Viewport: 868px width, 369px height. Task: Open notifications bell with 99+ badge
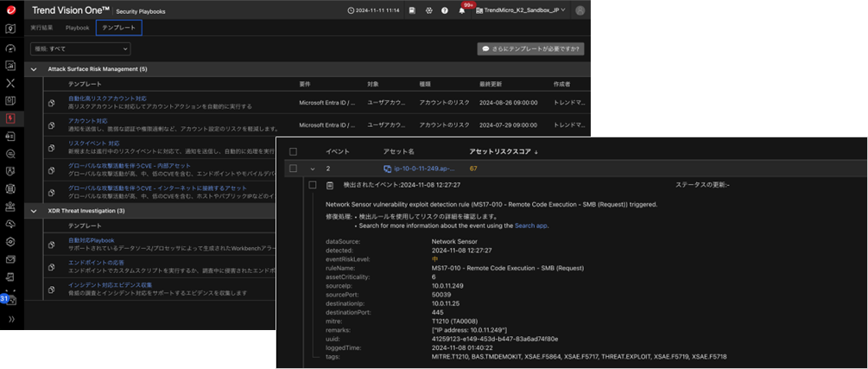click(462, 10)
